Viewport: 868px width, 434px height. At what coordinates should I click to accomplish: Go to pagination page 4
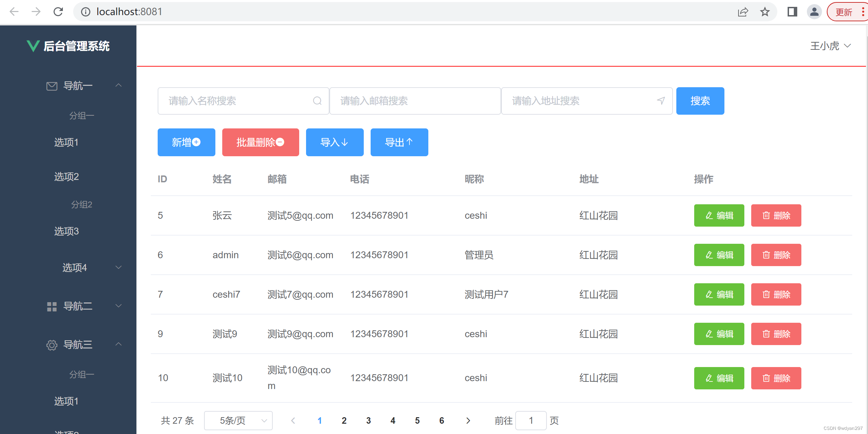[x=393, y=421]
